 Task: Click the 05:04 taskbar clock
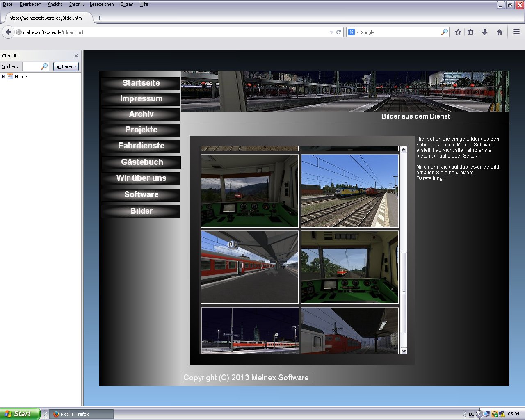coord(514,414)
